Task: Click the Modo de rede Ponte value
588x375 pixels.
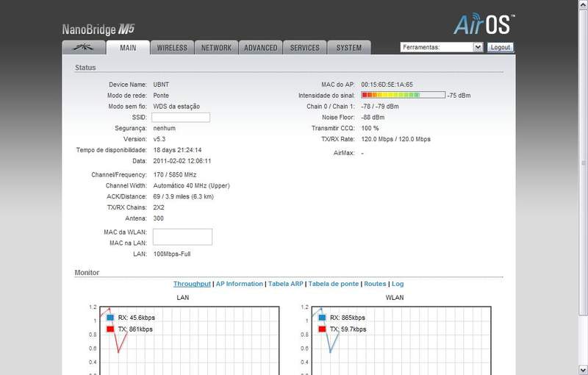Action: pos(161,96)
